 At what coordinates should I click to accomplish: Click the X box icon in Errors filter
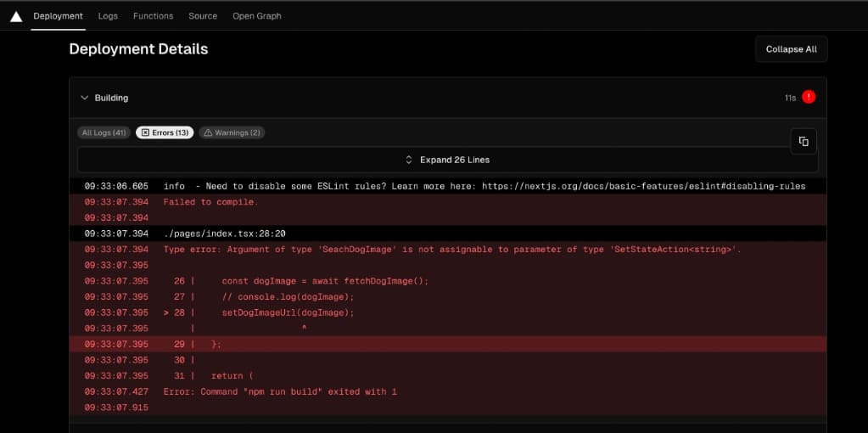point(145,133)
